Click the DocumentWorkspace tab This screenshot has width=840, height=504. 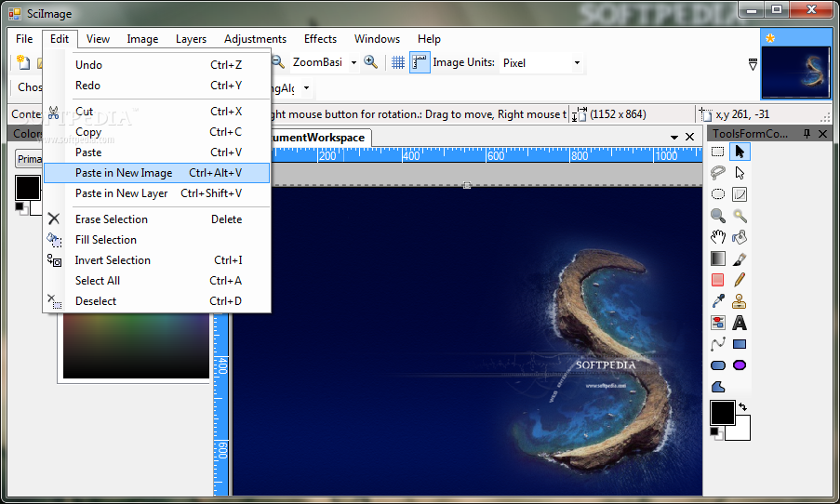point(320,138)
